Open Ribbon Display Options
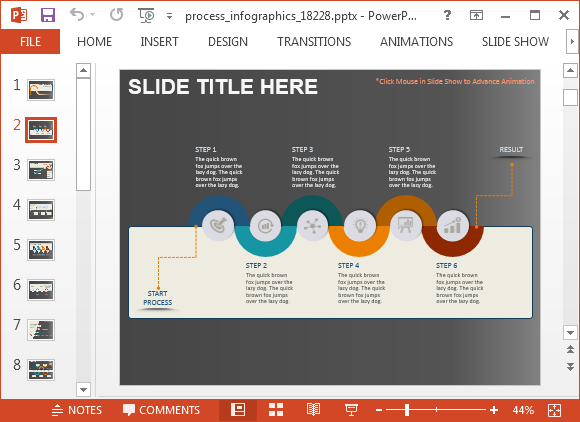 [476, 15]
